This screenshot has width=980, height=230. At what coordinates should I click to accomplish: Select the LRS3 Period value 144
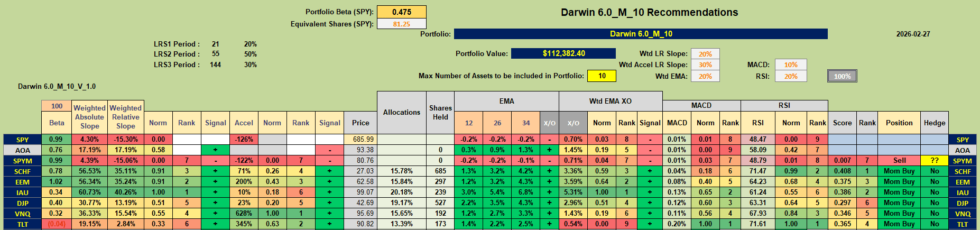(215, 65)
